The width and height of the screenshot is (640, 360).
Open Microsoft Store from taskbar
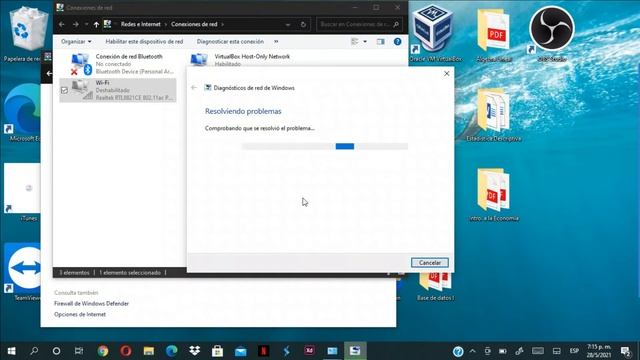[x=218, y=351]
